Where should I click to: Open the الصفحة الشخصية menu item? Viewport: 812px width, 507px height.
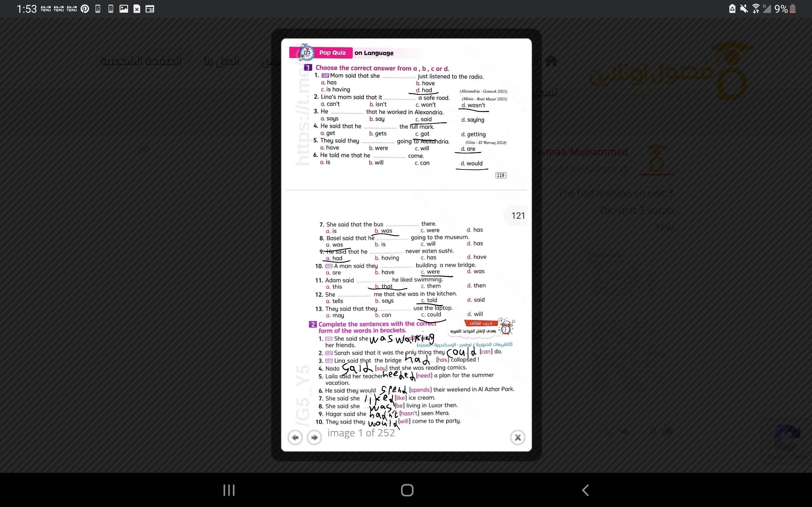click(141, 61)
